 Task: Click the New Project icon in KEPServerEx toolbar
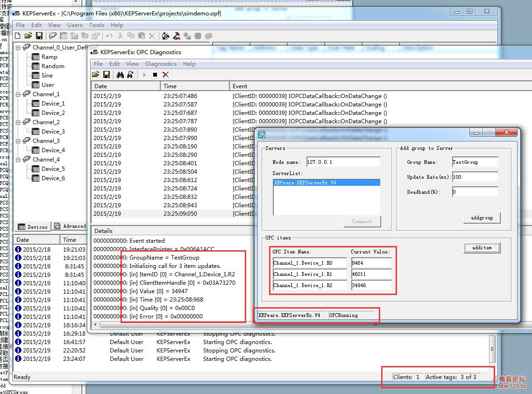coord(18,35)
